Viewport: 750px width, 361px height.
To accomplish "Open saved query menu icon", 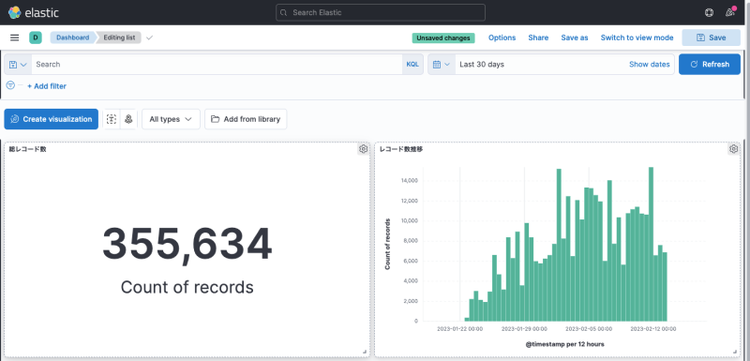I will tap(18, 64).
